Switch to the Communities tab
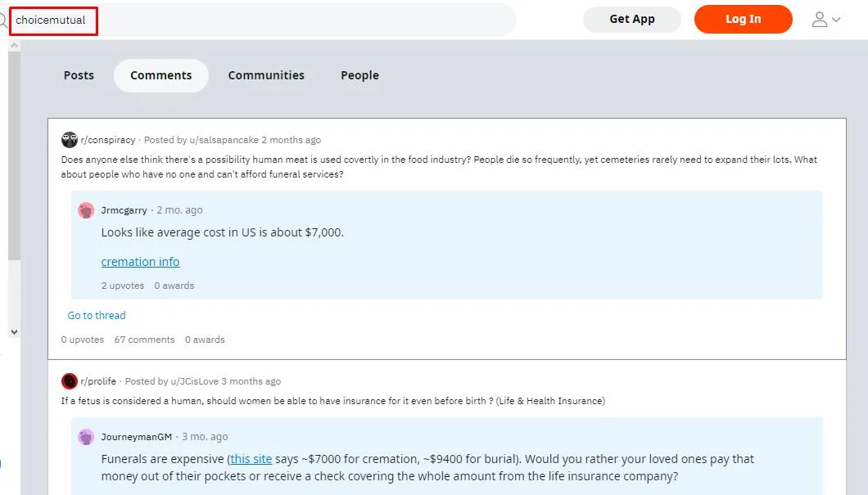The width and height of the screenshot is (868, 495). [266, 75]
